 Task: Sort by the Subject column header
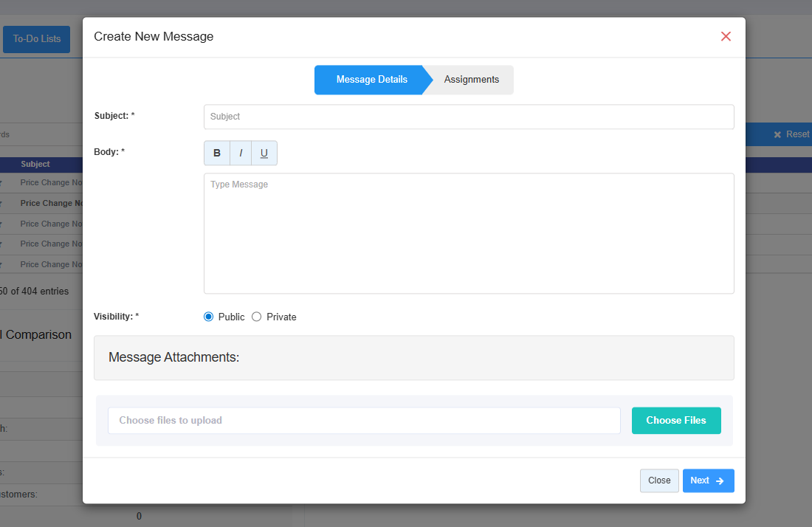[35, 164]
